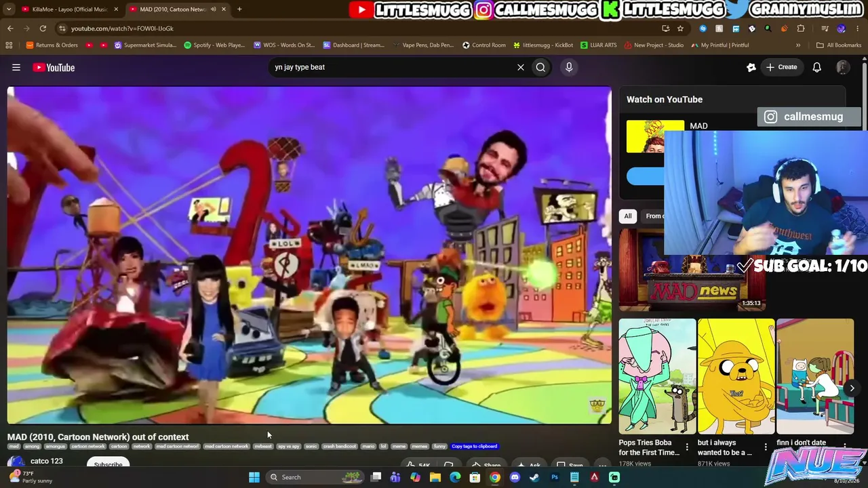Open the Supermarket Simula... bookmark

[146, 45]
